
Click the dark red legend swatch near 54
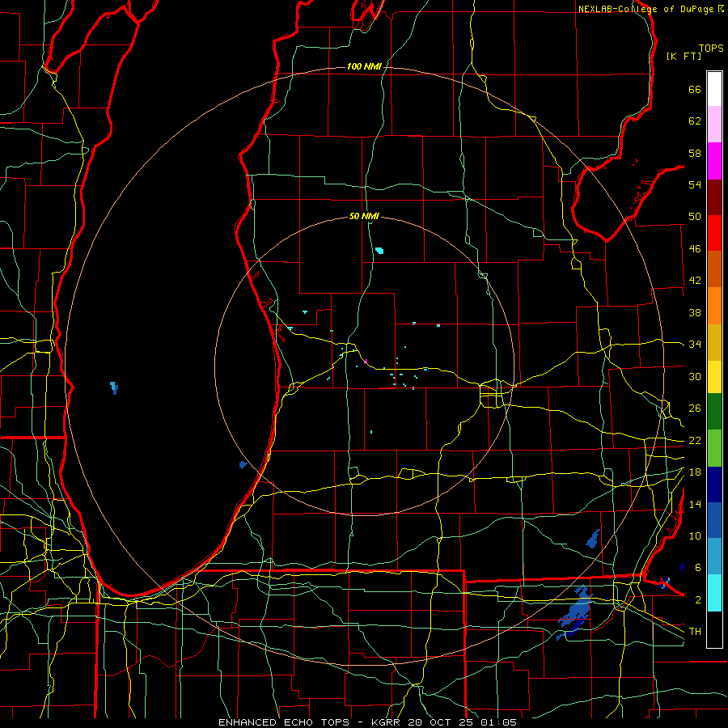pos(714,197)
